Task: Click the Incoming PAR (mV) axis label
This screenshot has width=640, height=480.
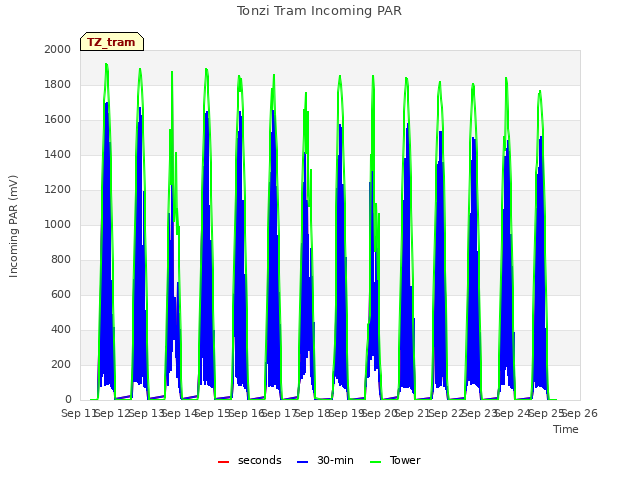Action: [13, 226]
